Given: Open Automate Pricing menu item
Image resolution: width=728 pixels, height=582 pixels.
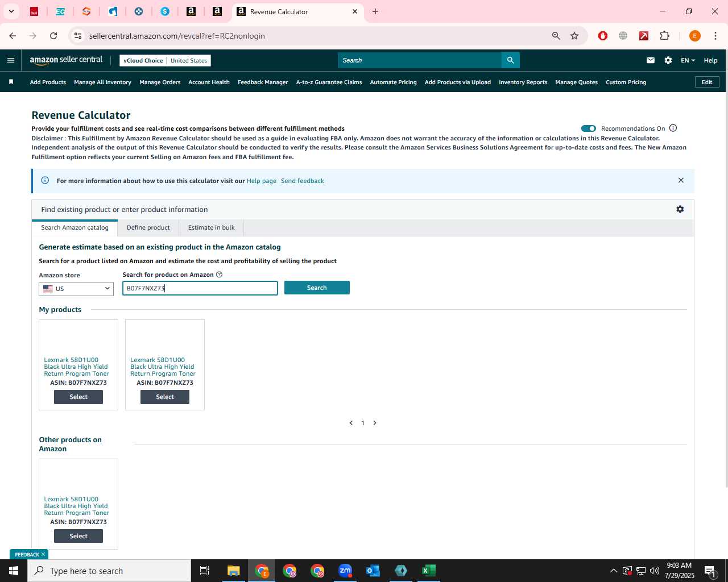Looking at the screenshot, I should pyautogui.click(x=393, y=82).
